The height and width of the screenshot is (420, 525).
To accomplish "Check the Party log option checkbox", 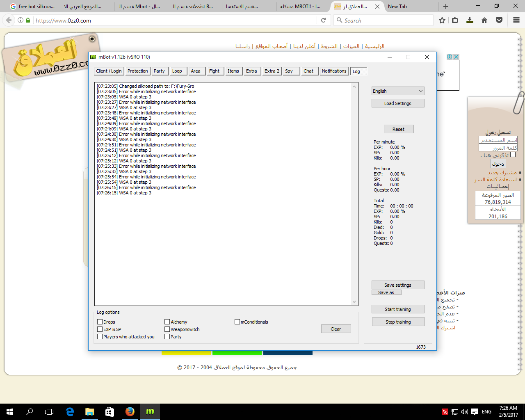I will coord(167,337).
